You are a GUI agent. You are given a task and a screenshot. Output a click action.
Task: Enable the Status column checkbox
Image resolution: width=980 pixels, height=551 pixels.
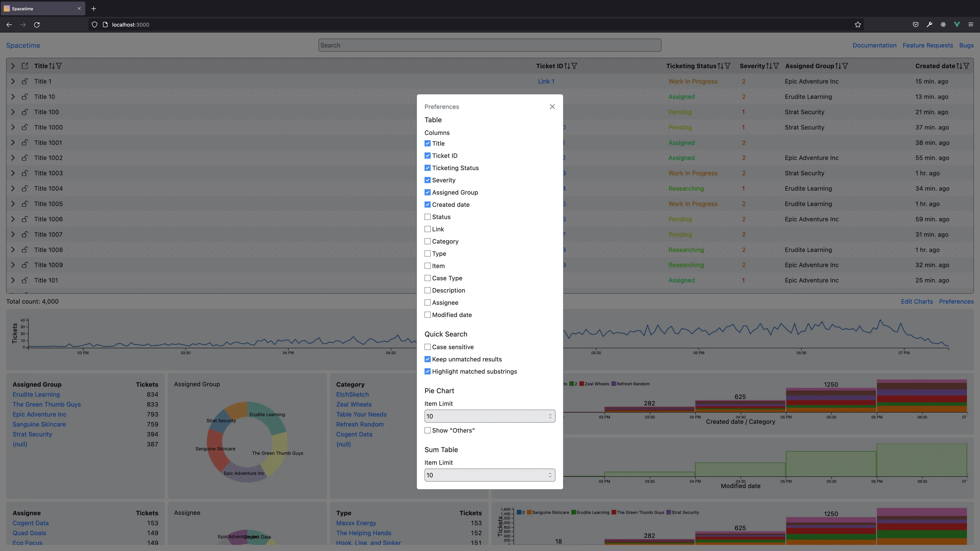click(428, 217)
